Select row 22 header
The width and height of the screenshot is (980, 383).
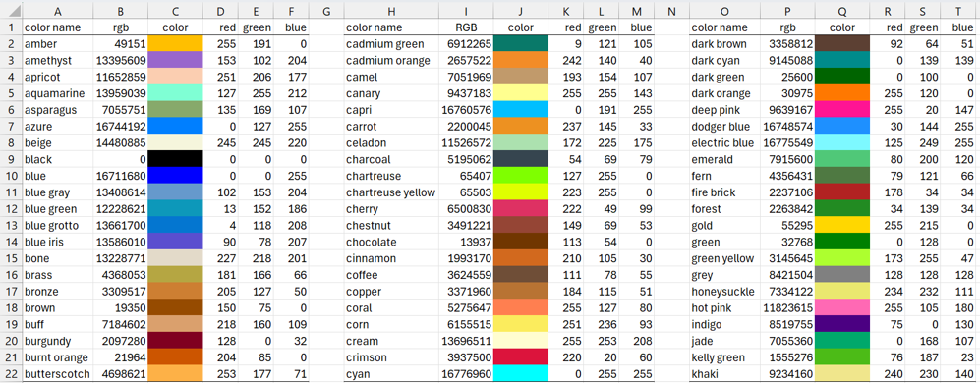point(11,374)
